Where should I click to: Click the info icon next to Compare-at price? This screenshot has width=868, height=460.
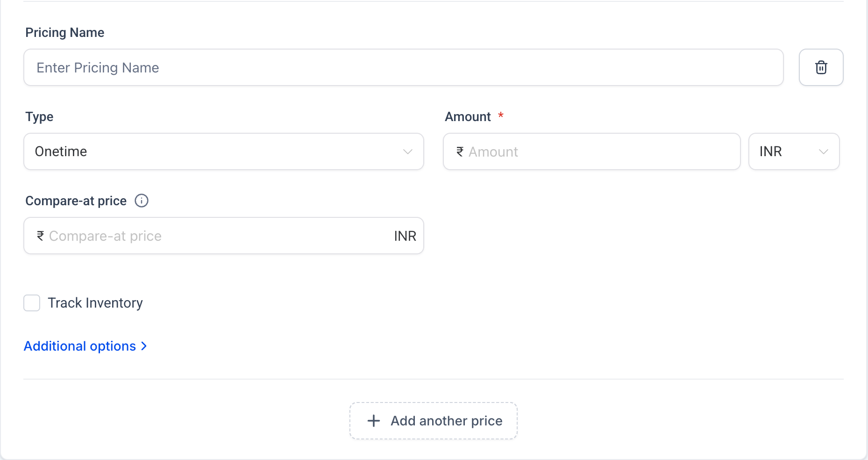click(x=141, y=201)
